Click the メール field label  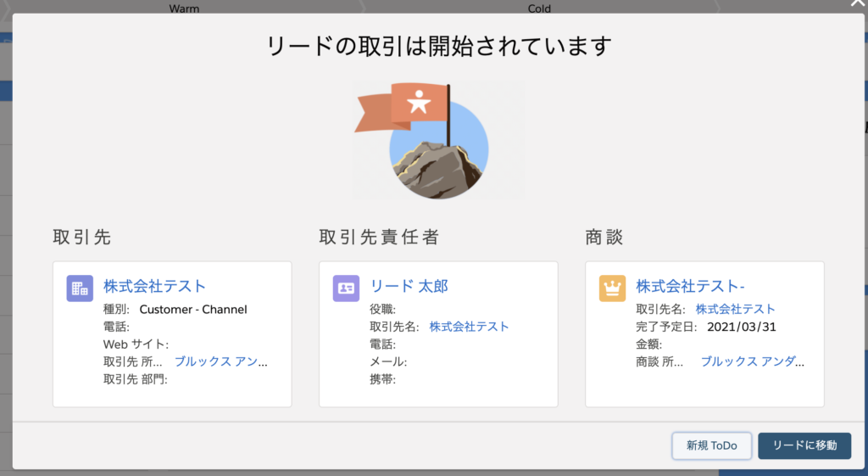click(x=388, y=361)
